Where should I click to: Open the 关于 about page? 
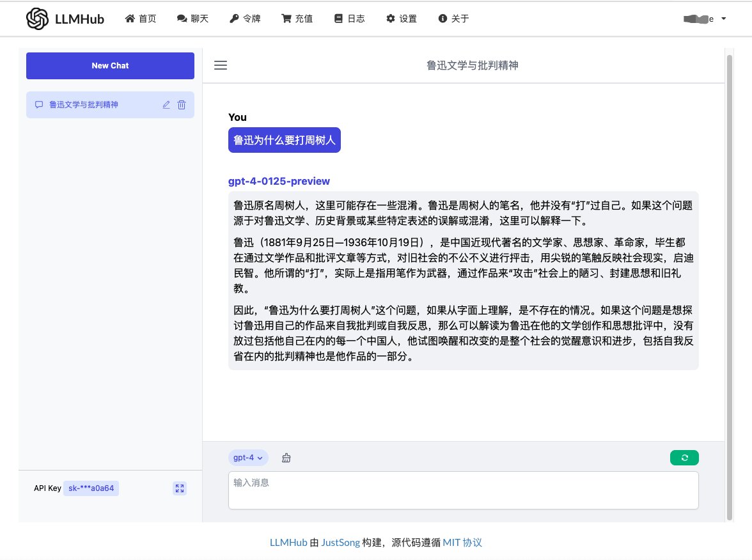pyautogui.click(x=454, y=19)
